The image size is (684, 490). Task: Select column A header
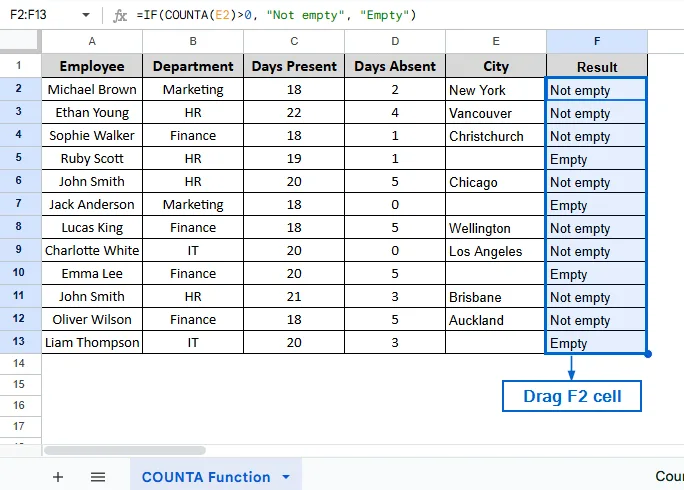coord(92,41)
